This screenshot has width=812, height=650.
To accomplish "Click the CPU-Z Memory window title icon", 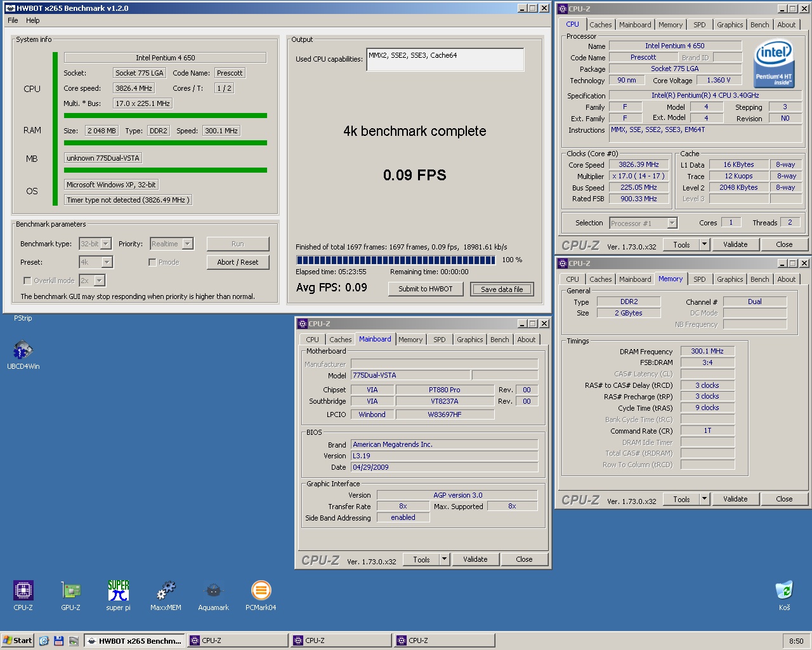I will click(562, 263).
